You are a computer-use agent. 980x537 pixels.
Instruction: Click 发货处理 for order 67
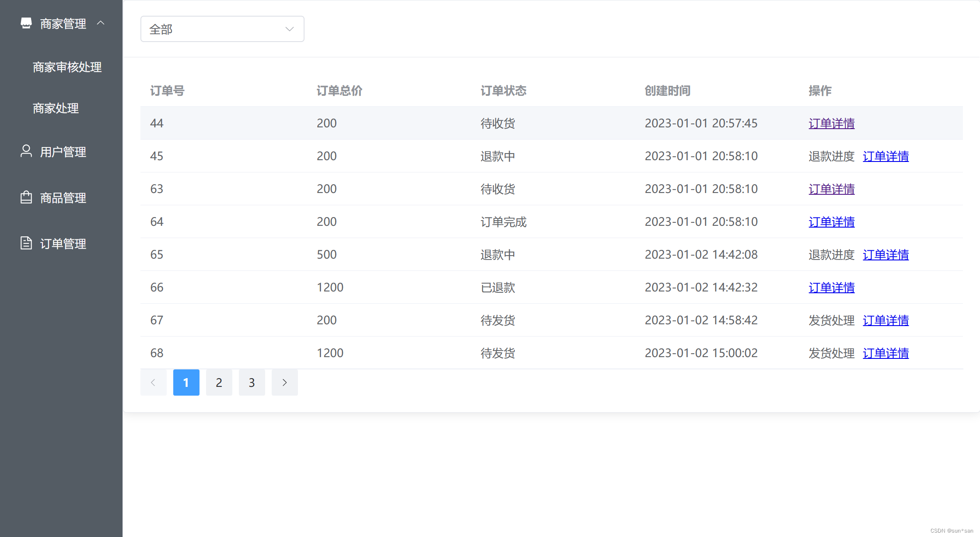(831, 320)
